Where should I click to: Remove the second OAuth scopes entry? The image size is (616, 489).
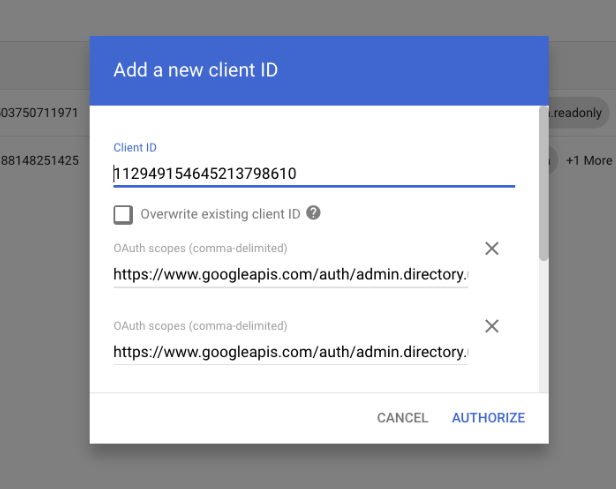pyautogui.click(x=491, y=326)
